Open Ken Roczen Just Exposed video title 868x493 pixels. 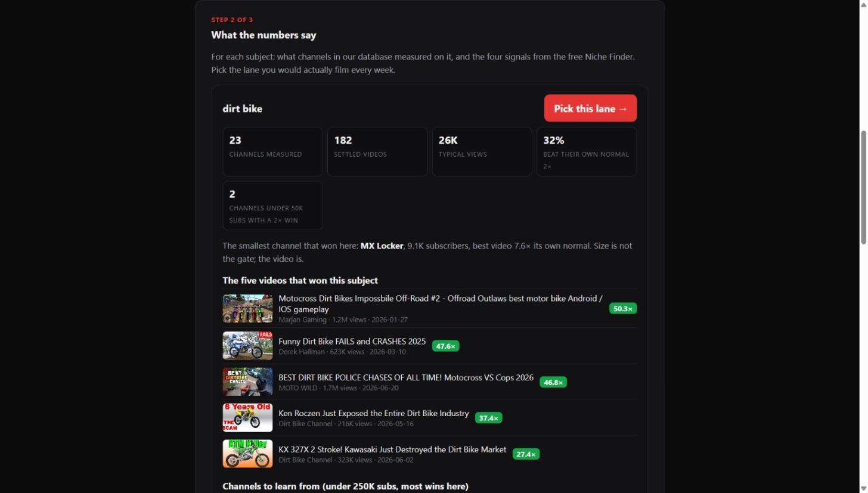tap(374, 413)
